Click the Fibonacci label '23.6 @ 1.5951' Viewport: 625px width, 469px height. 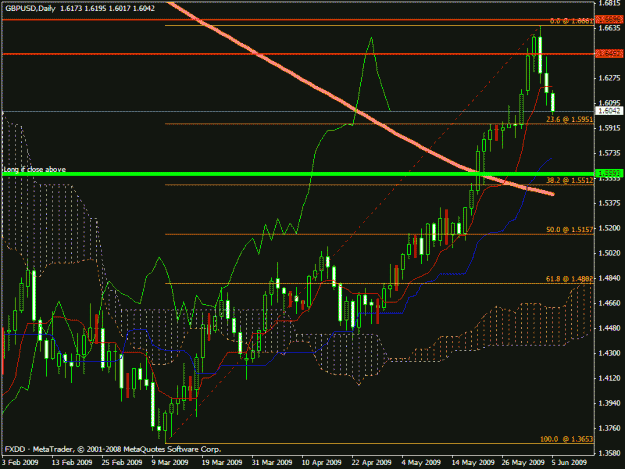[569, 119]
